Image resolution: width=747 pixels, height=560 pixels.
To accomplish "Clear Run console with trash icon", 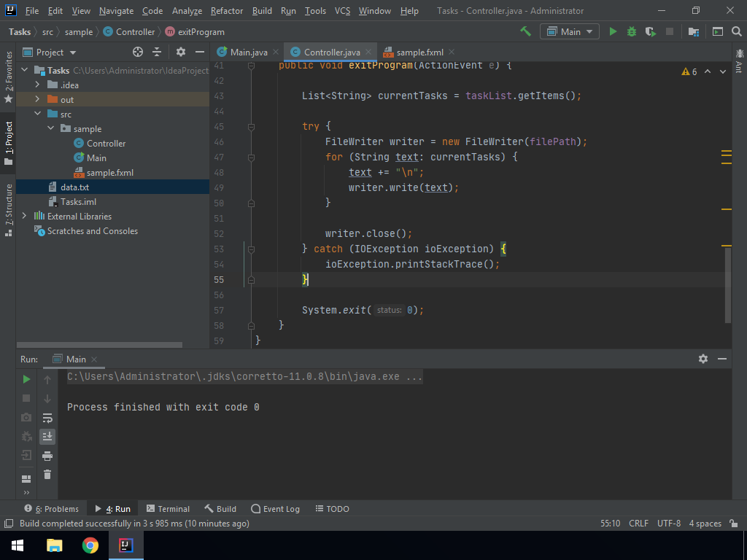I will (47, 474).
